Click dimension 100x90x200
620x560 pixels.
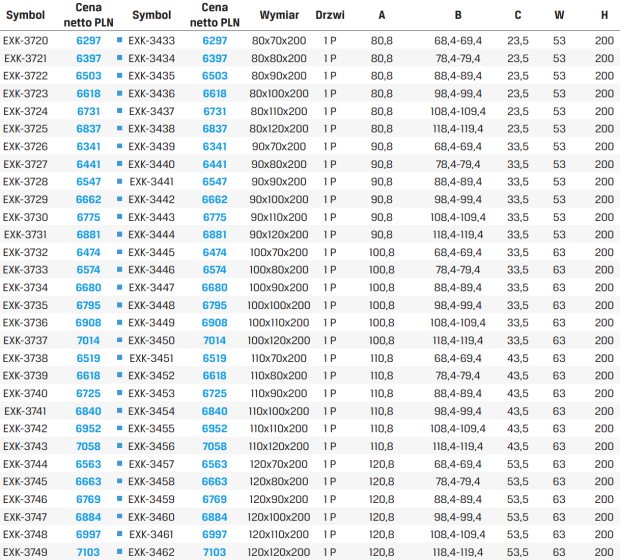279,288
